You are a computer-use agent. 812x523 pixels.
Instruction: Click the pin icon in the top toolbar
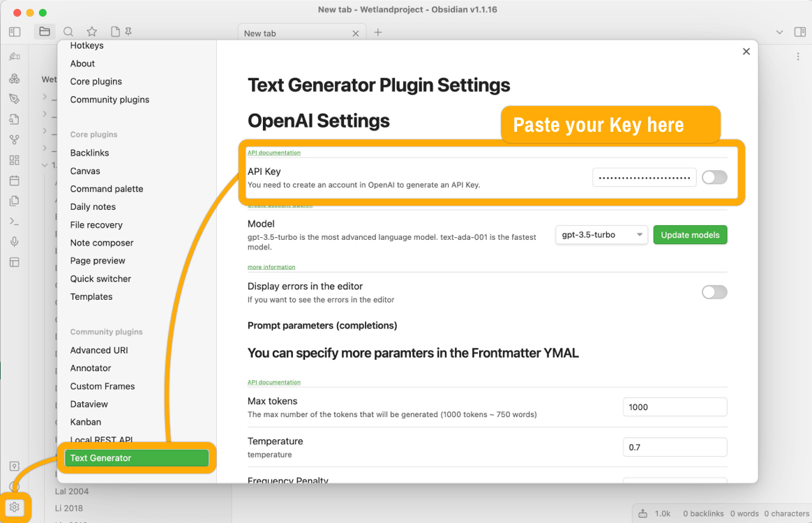(128, 31)
